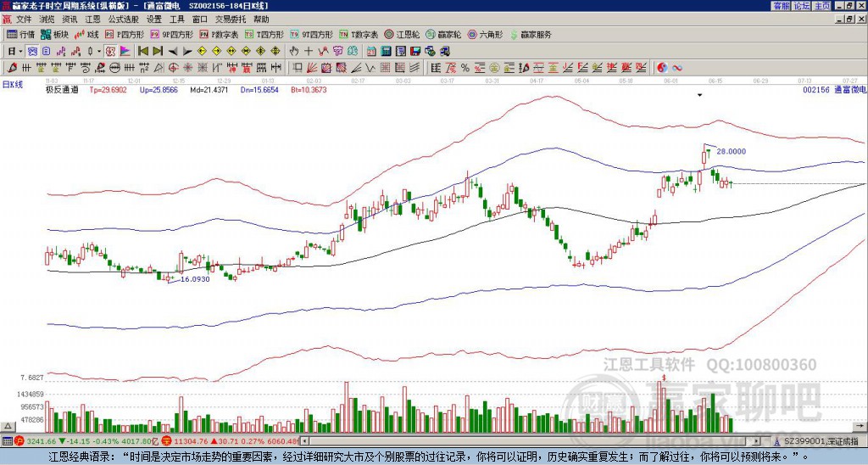Click the black left arrow icon
This screenshot has height=465, width=868.
pos(173,52)
